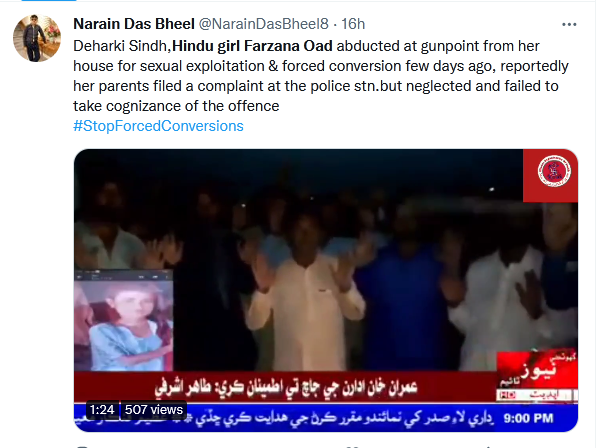Screen dimensions: 599x448
Task: Click the tweet line 'take cognizance of the offence'
Action: (x=176, y=106)
